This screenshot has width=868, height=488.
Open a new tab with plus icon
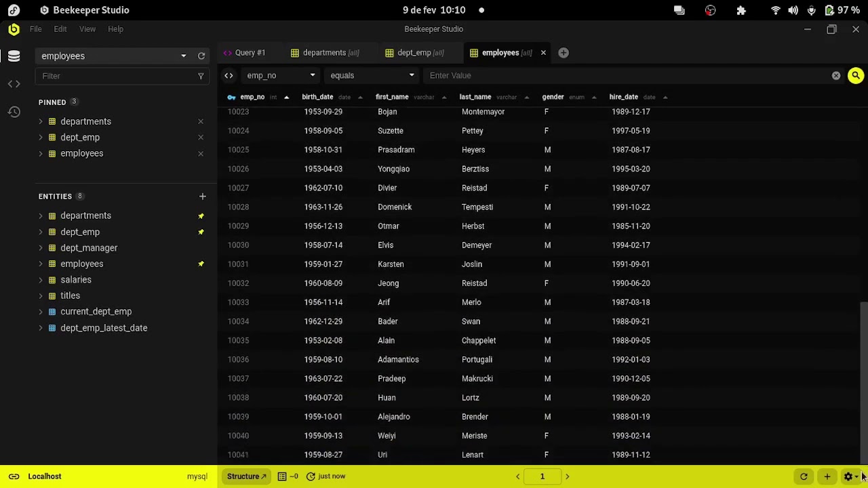tap(564, 53)
